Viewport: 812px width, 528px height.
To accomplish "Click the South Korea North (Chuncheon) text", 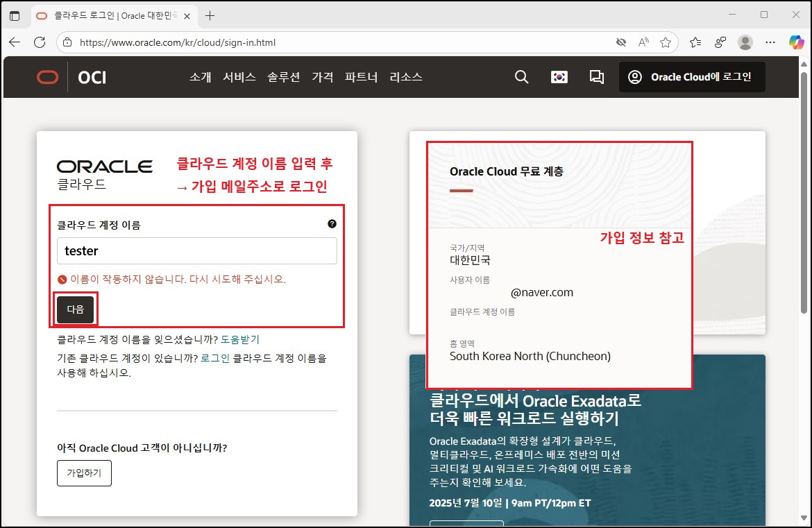I will coord(530,356).
